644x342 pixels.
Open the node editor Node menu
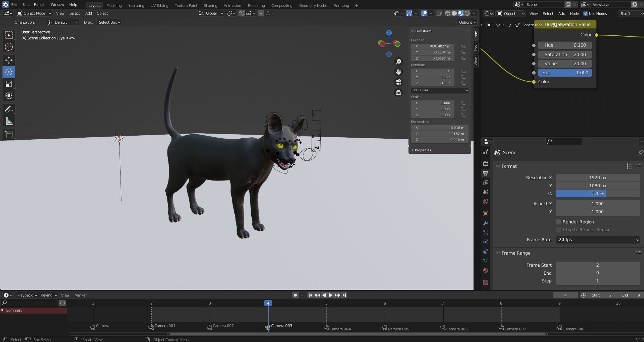(574, 14)
